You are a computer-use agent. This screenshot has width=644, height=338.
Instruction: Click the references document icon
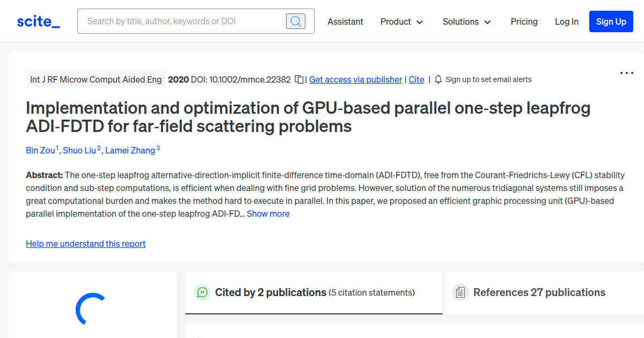tap(460, 292)
